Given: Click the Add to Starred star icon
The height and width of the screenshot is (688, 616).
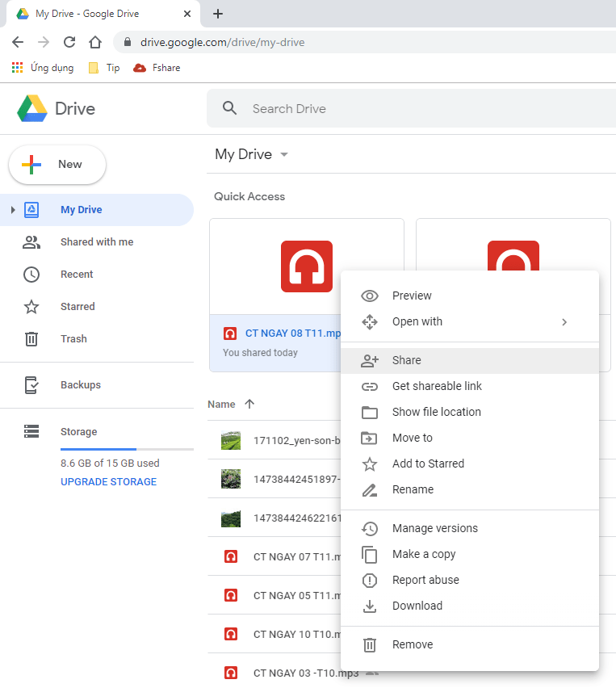Looking at the screenshot, I should click(x=370, y=464).
